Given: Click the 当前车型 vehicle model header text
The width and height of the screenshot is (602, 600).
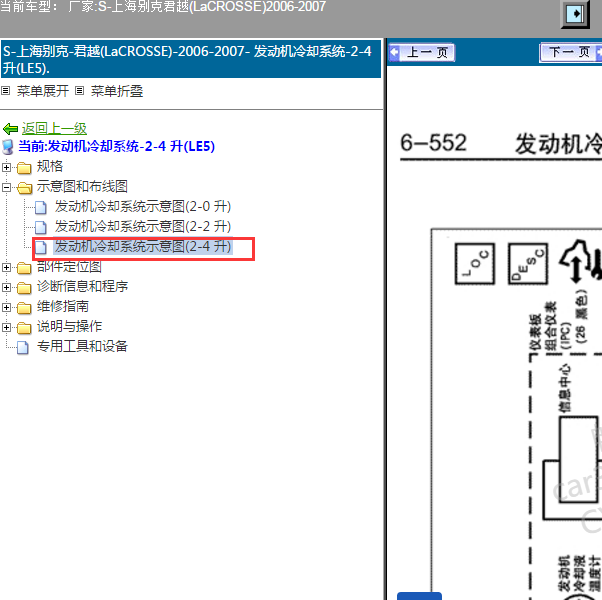Looking at the screenshot, I should pyautogui.click(x=163, y=7).
